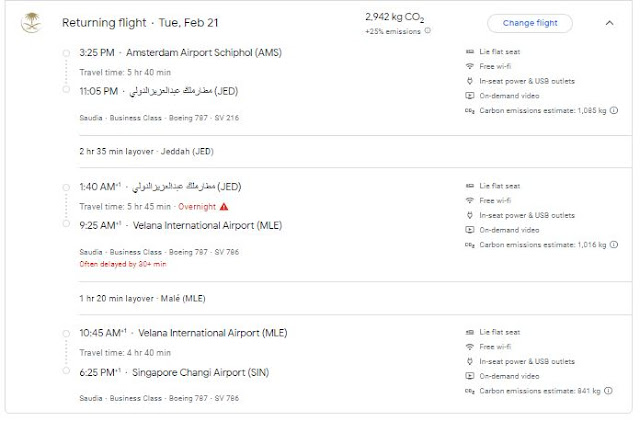This screenshot has width=640, height=421.
Task: Collapse the returning flight details chevron
Action: click(610, 22)
